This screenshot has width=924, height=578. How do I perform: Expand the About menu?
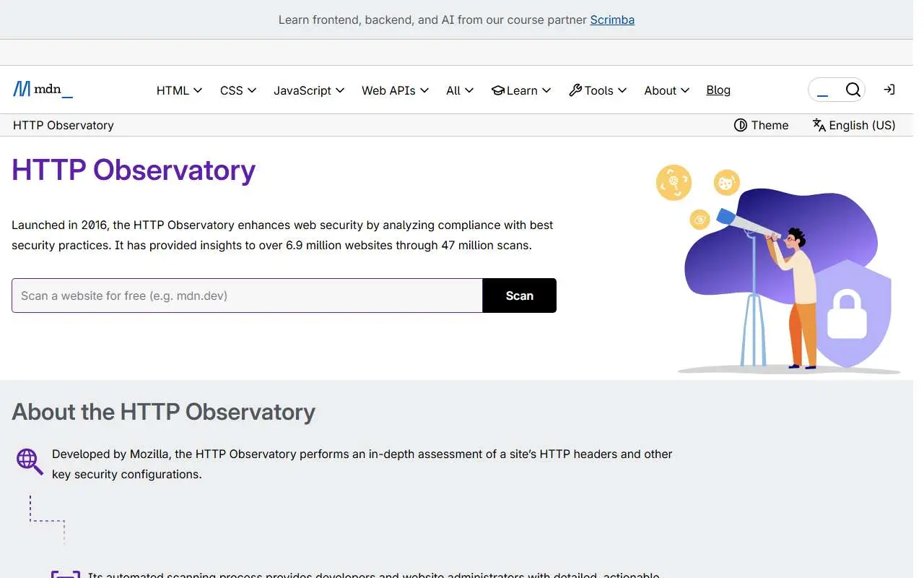tap(667, 90)
